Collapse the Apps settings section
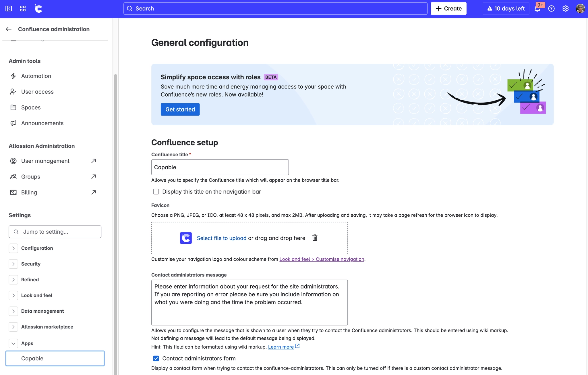 coord(13,343)
